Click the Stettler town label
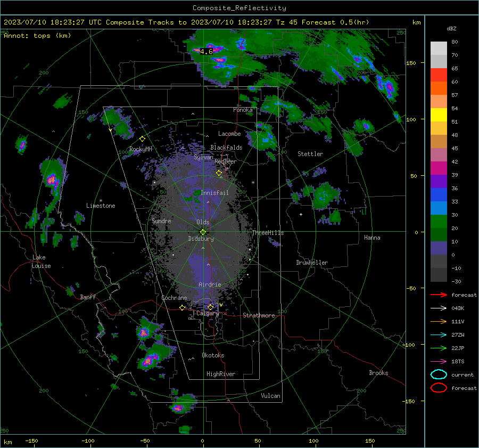The width and height of the screenshot is (479, 448). [x=310, y=154]
